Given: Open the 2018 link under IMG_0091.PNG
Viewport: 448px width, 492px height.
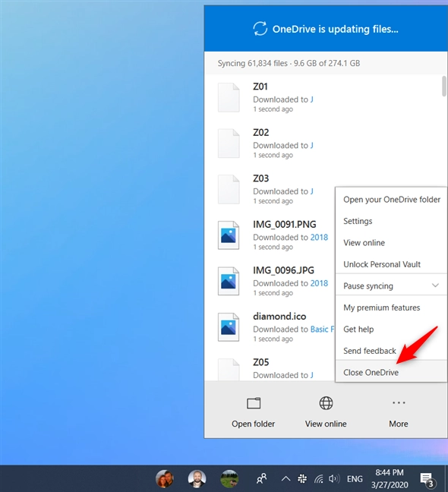Looking at the screenshot, I should tap(319, 237).
